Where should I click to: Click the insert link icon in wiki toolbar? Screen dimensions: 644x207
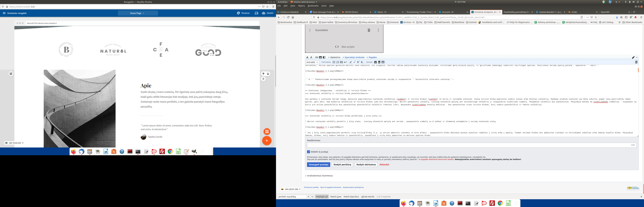tap(317, 57)
